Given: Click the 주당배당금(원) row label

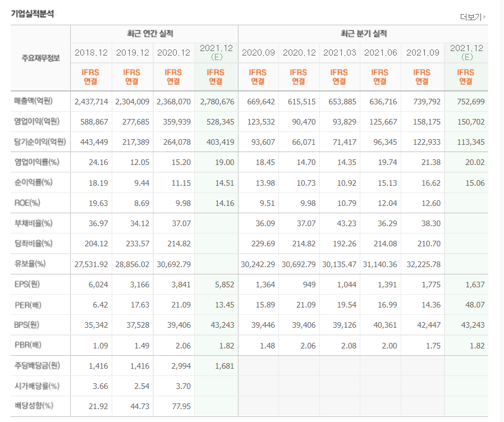Looking at the screenshot, I should coord(37,365).
